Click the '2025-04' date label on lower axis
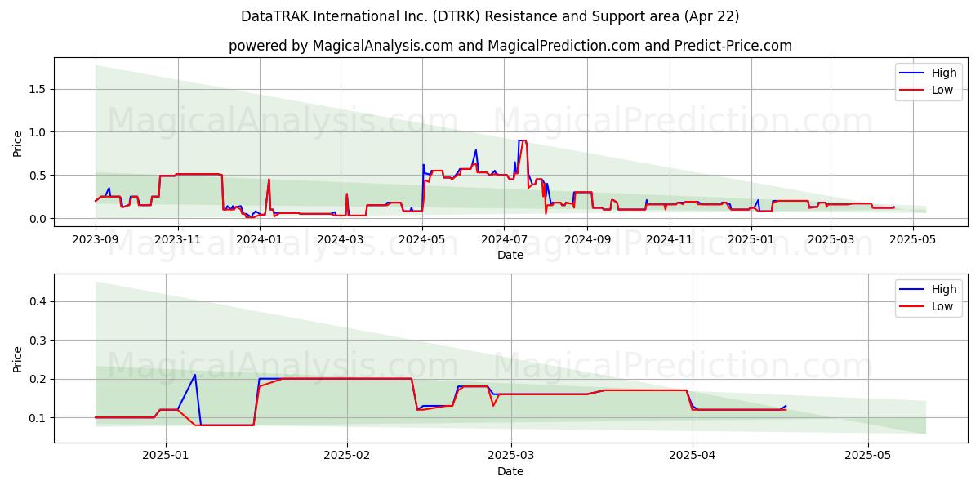The width and height of the screenshot is (980, 490). tap(693, 457)
